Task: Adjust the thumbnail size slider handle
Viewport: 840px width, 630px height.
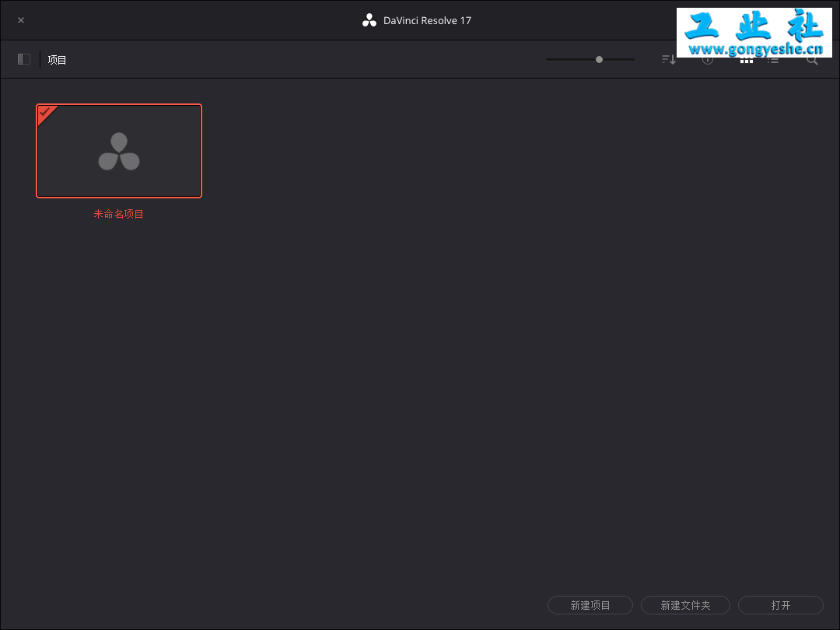Action: 599,59
